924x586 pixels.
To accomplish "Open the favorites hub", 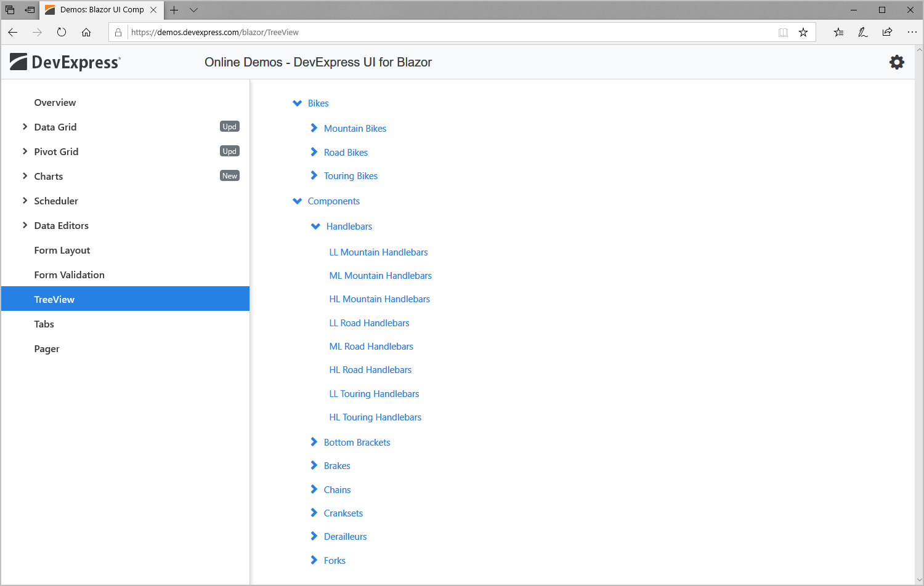I will tap(838, 33).
